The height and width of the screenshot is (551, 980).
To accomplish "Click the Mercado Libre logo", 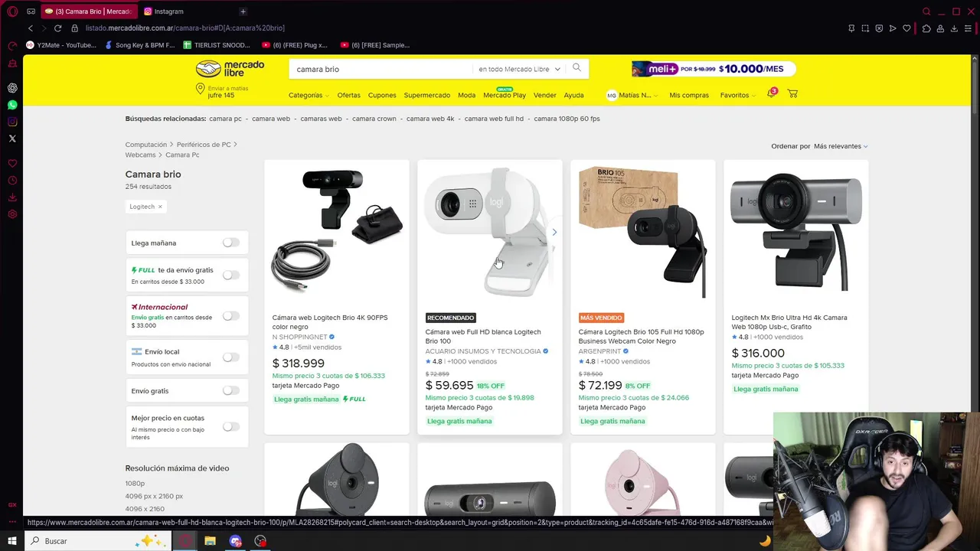I will [230, 69].
